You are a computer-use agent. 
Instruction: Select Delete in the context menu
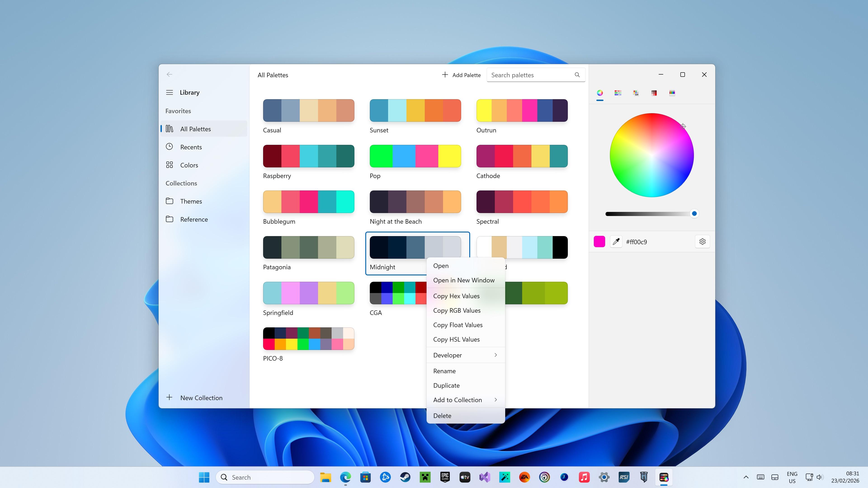pos(442,416)
